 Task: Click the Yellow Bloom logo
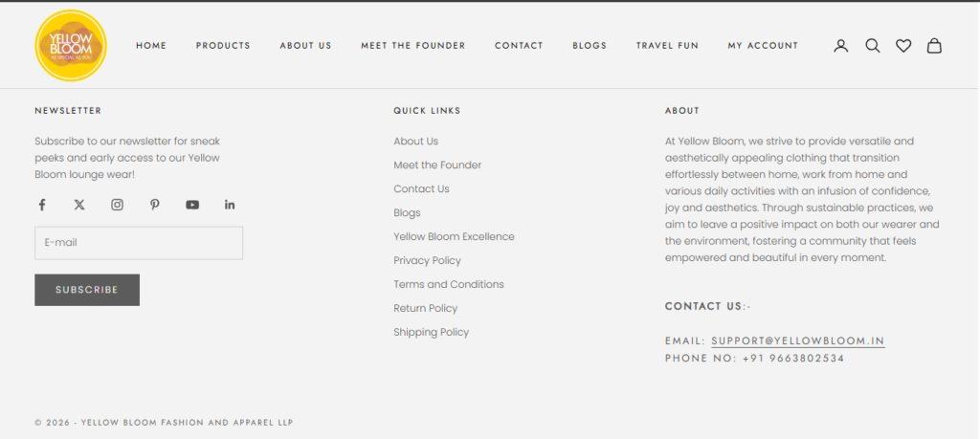click(70, 45)
